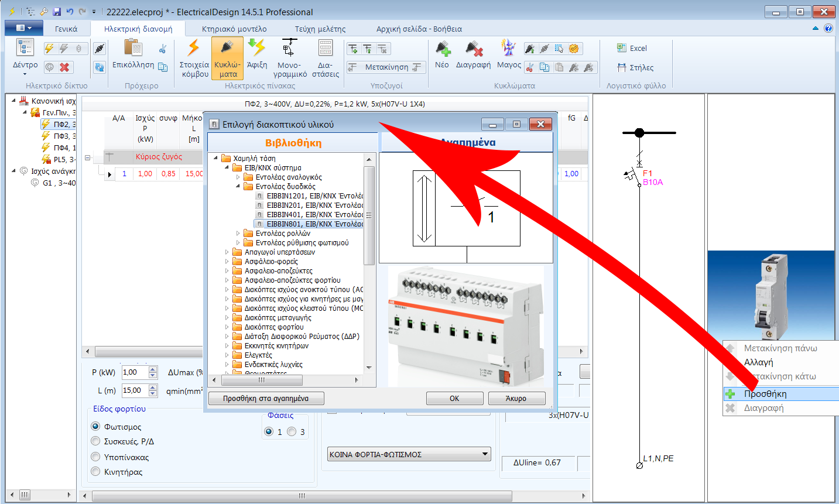Select the Φωτισμός load type radio button
The image size is (839, 504).
click(x=95, y=426)
